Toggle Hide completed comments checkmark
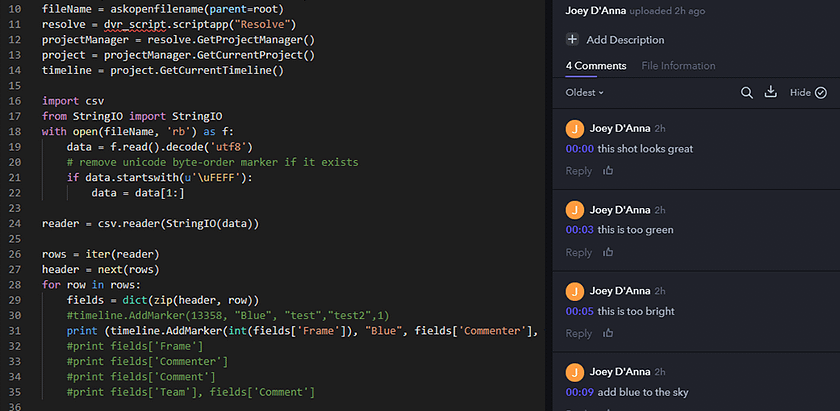 coord(821,93)
